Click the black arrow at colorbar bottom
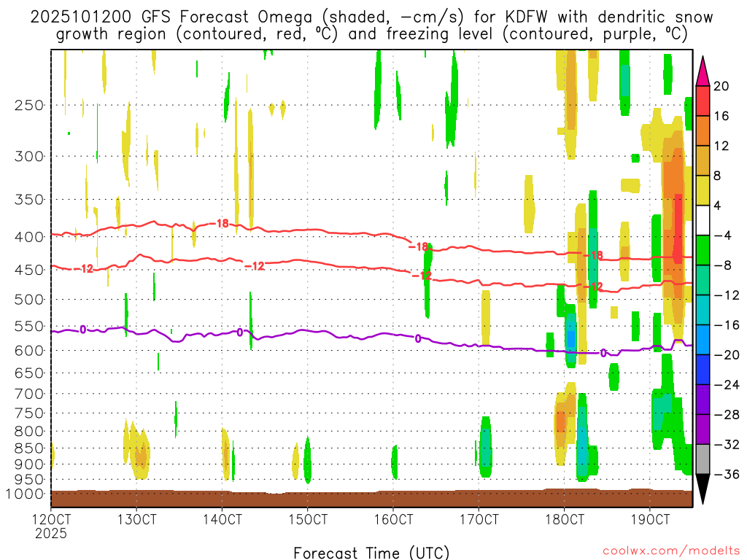This screenshot has height=560, width=747. [x=703, y=489]
